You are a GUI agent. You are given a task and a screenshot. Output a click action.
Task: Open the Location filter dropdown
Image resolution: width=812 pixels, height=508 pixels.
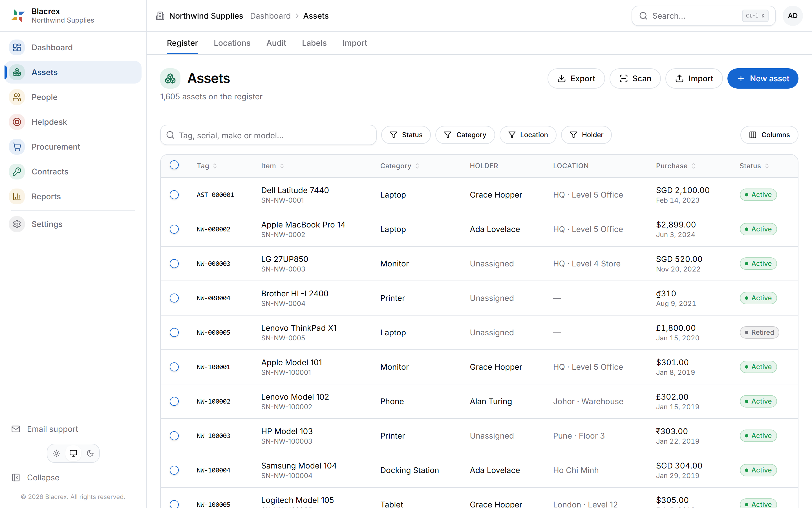click(x=528, y=135)
